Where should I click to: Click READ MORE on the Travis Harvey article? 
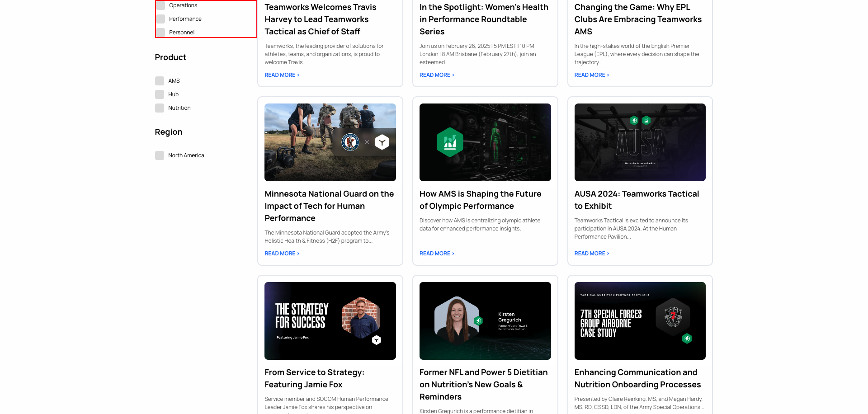tap(281, 75)
